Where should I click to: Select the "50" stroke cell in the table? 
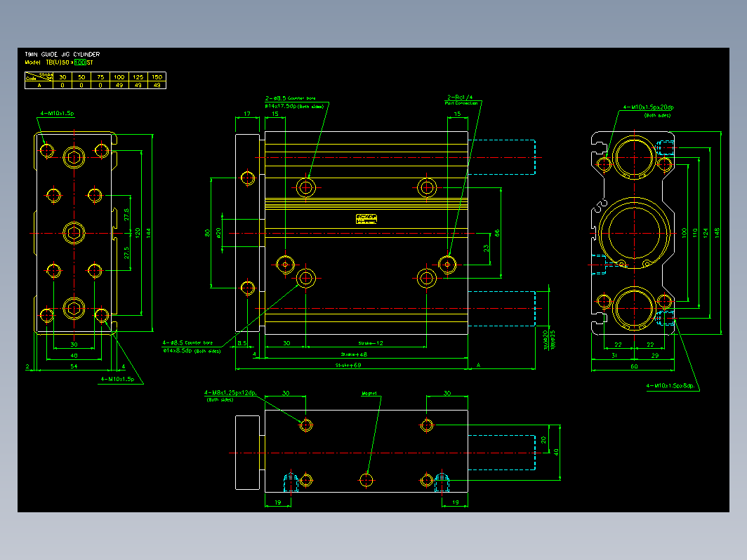click(81, 77)
